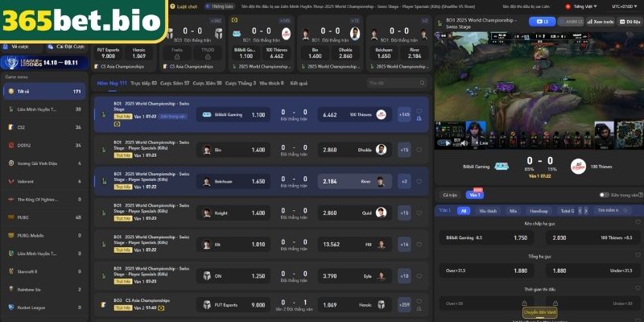The width and height of the screenshot is (644, 322).
Task: Select the Cả trận tab
Action: [x=450, y=195]
